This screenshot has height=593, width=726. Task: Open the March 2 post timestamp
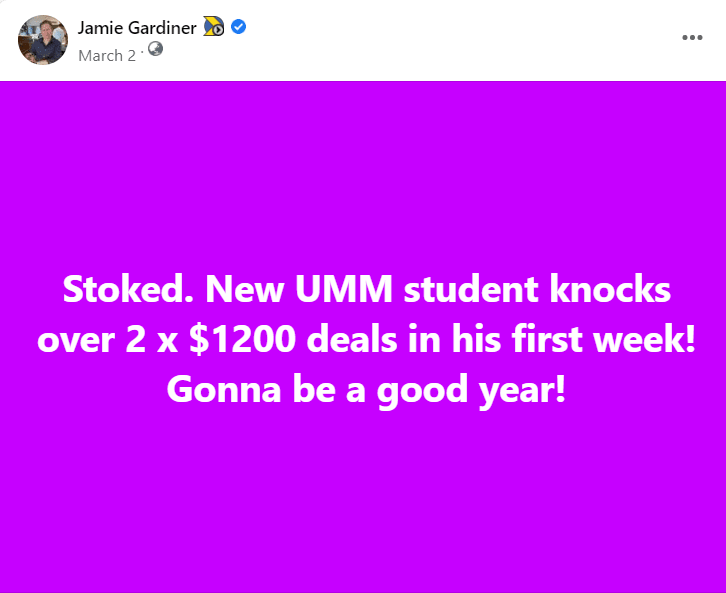[107, 56]
